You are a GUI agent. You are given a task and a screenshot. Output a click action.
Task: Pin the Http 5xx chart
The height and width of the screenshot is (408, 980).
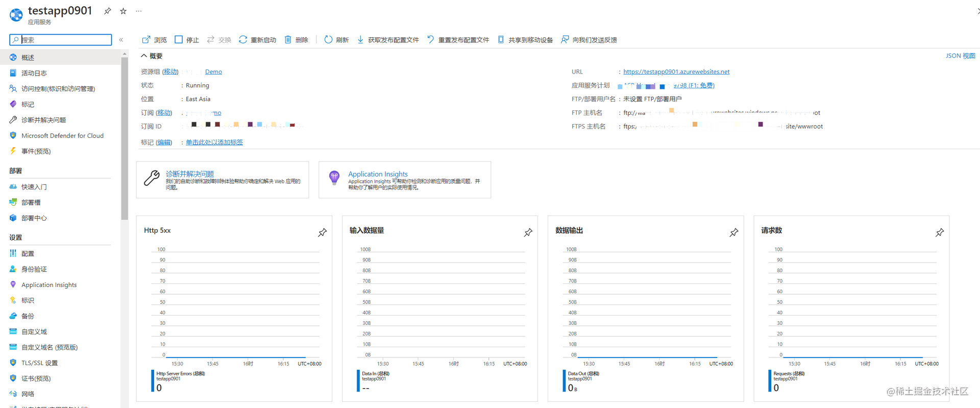(323, 233)
